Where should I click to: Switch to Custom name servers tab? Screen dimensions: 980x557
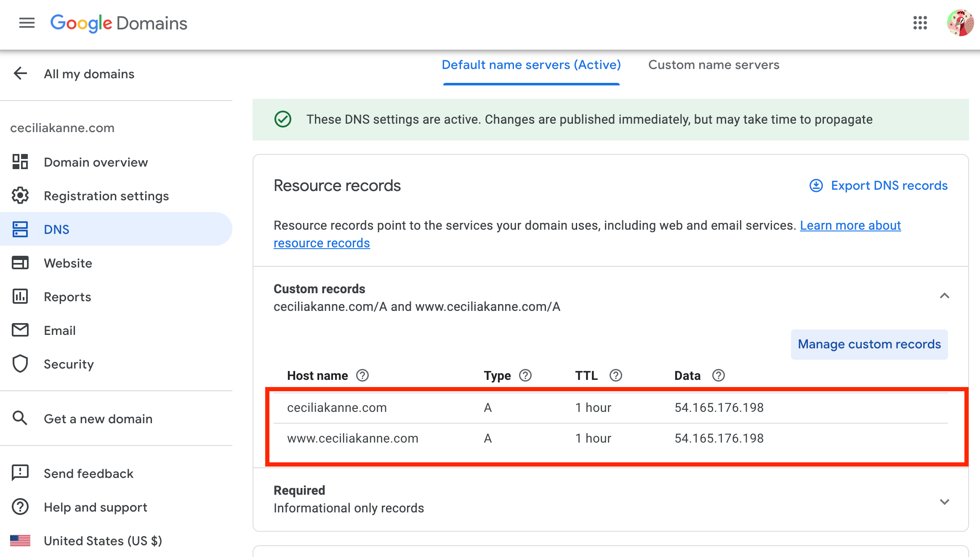click(714, 65)
